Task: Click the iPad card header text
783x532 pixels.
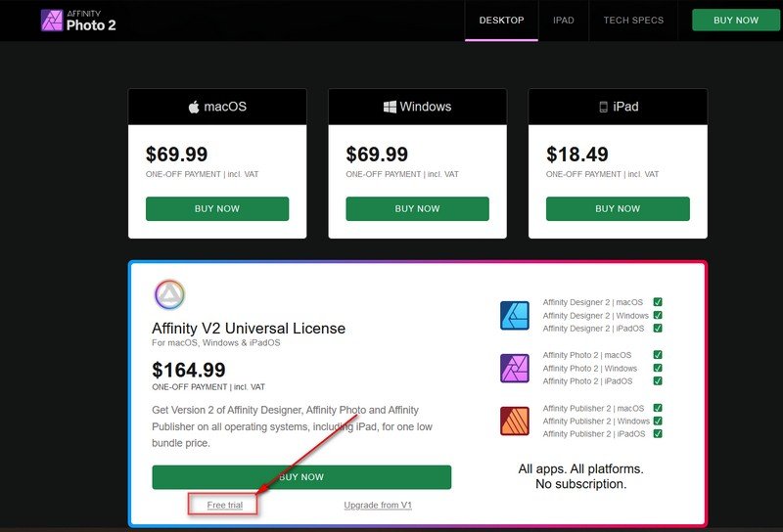Action: [x=625, y=107]
